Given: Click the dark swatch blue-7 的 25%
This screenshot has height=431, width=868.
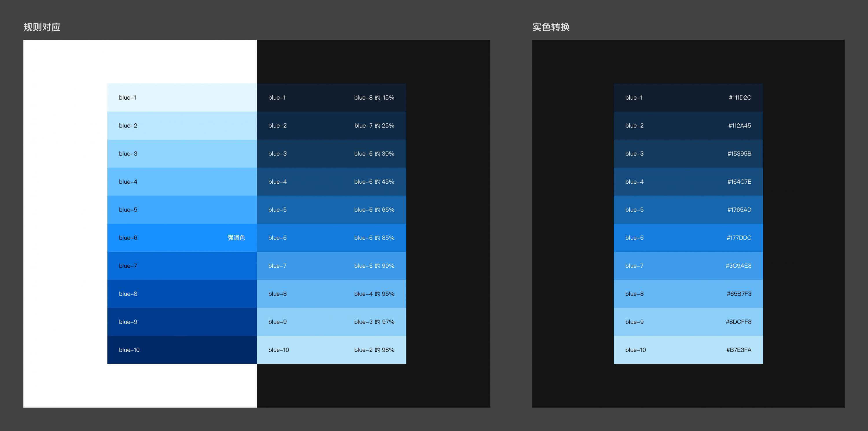Looking at the screenshot, I should click(x=331, y=125).
